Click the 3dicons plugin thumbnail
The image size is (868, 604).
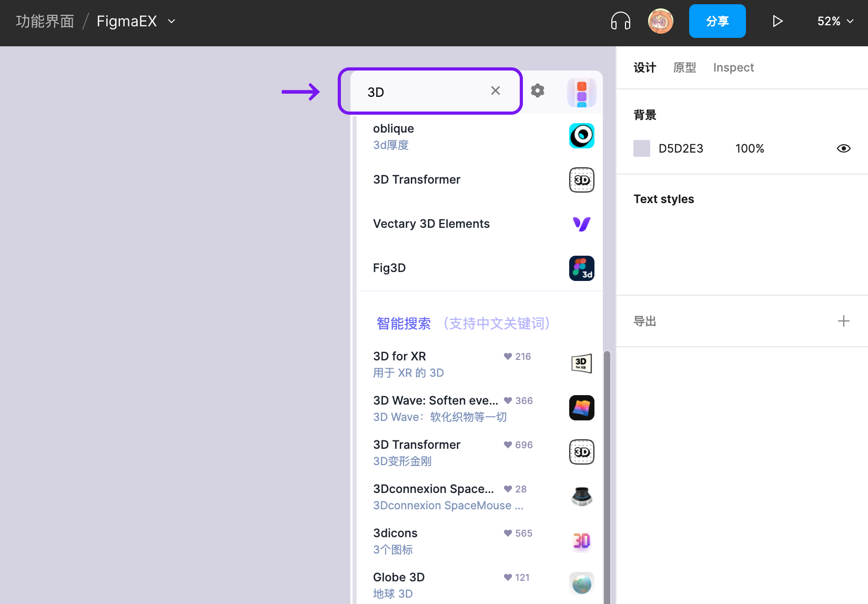pos(582,540)
